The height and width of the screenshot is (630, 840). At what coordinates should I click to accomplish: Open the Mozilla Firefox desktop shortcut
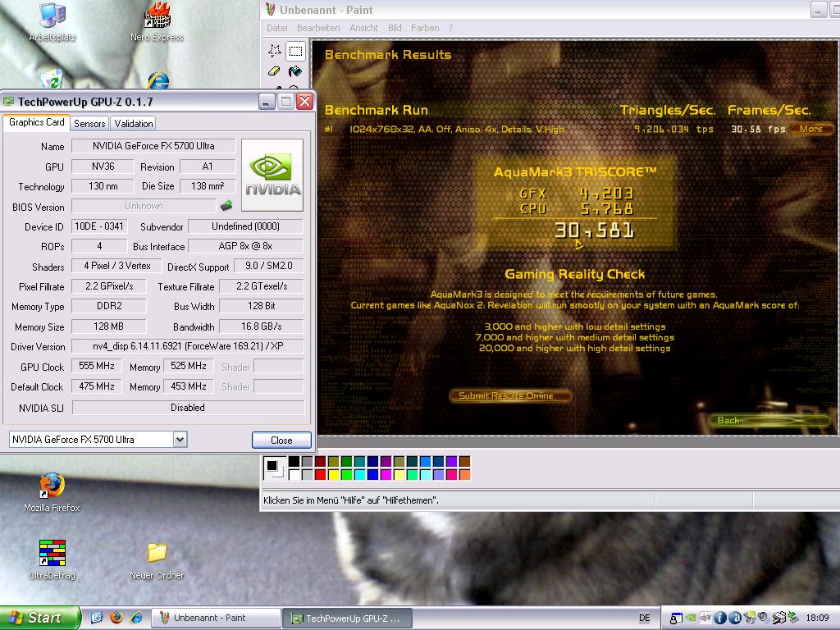pos(52,492)
